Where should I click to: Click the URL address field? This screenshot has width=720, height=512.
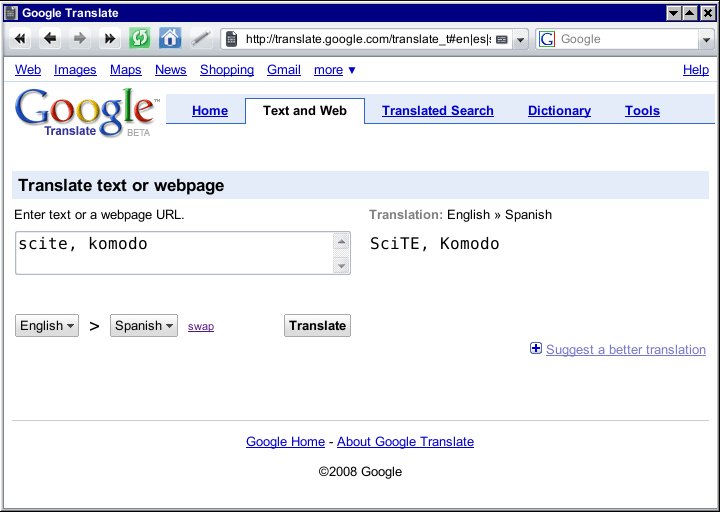(x=367, y=39)
